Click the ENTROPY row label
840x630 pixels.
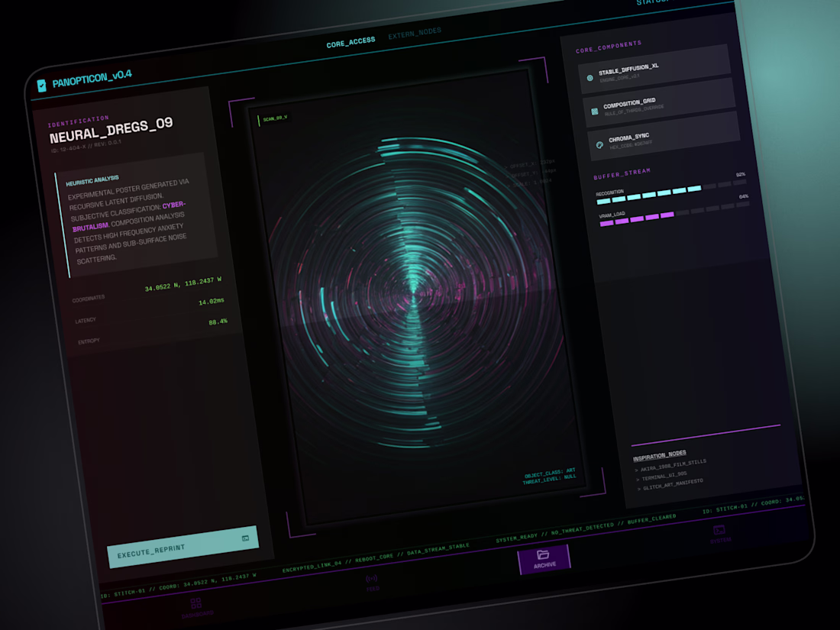89,341
